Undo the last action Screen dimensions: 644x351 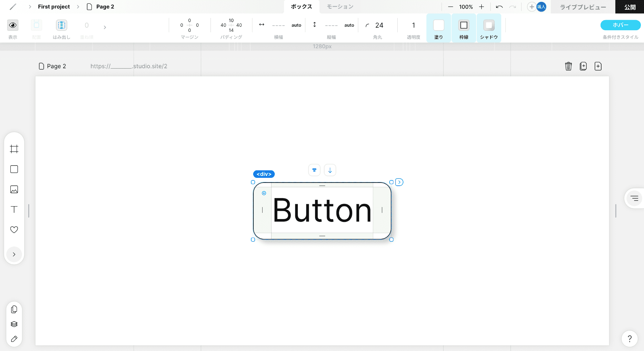[x=499, y=7]
